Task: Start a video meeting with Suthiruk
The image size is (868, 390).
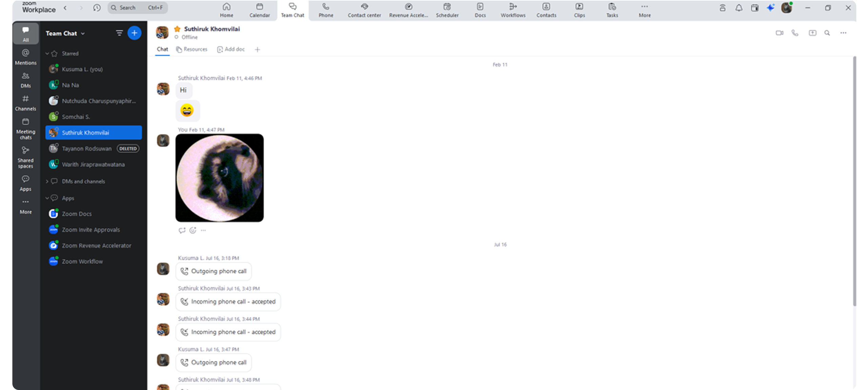Action: [779, 33]
